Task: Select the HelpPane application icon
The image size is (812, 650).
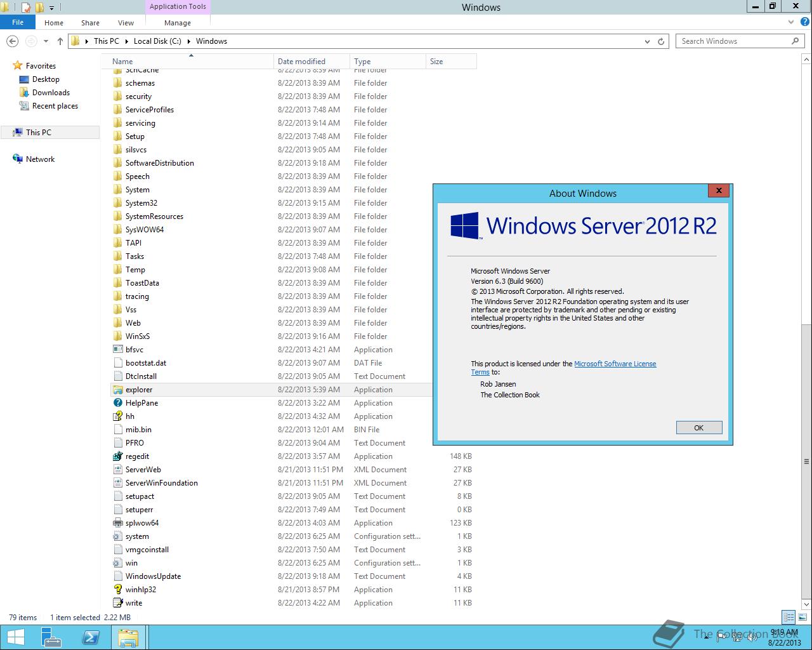Action: [x=117, y=403]
